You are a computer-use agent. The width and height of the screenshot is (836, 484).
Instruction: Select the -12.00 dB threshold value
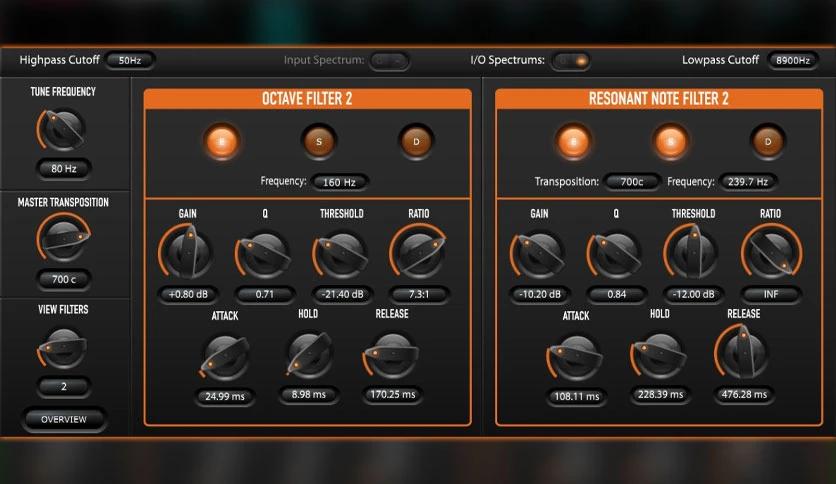coord(694,294)
